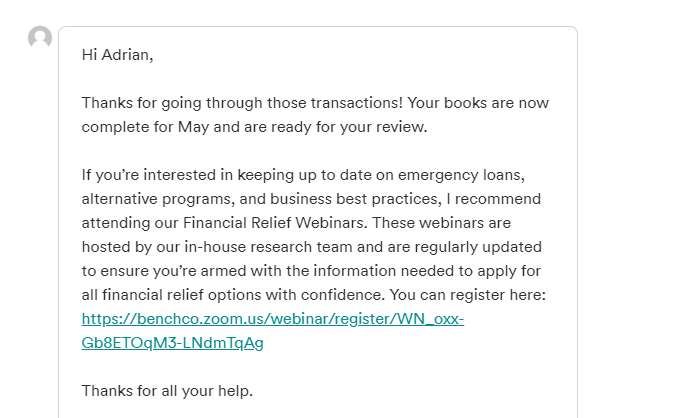Click the sender's gray avatar icon
This screenshot has height=418, width=686.
pos(40,37)
